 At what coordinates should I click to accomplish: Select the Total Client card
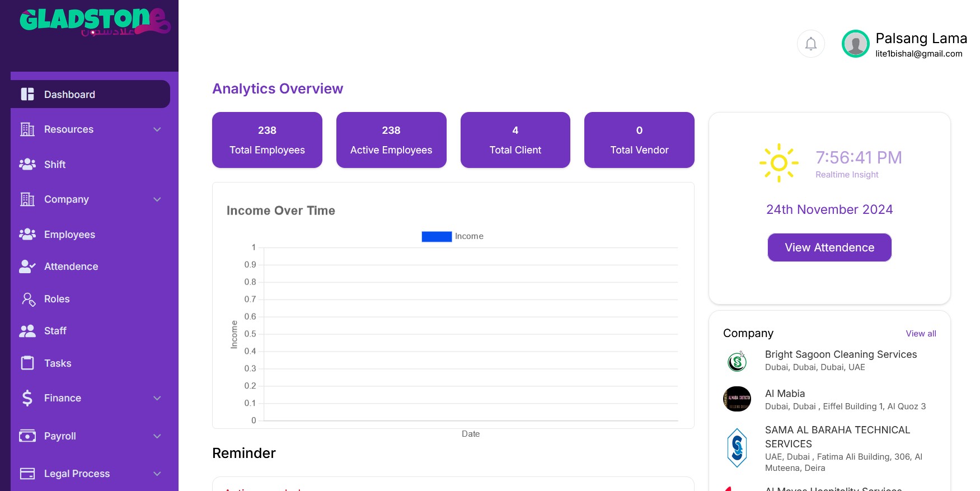point(515,140)
